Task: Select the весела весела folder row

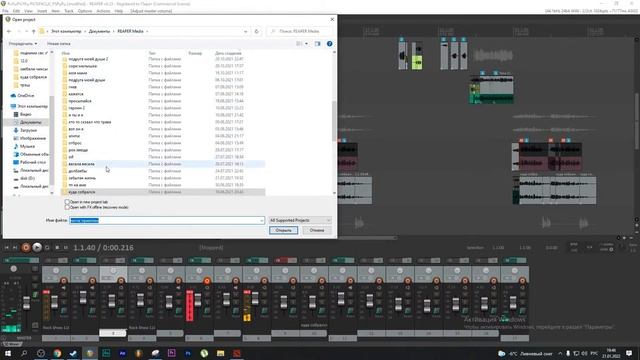Action: [x=162, y=164]
